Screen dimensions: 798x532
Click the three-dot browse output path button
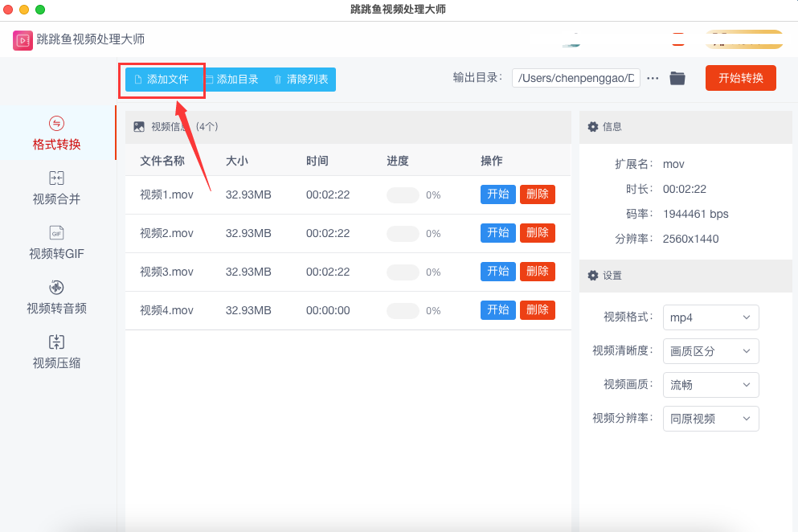653,79
